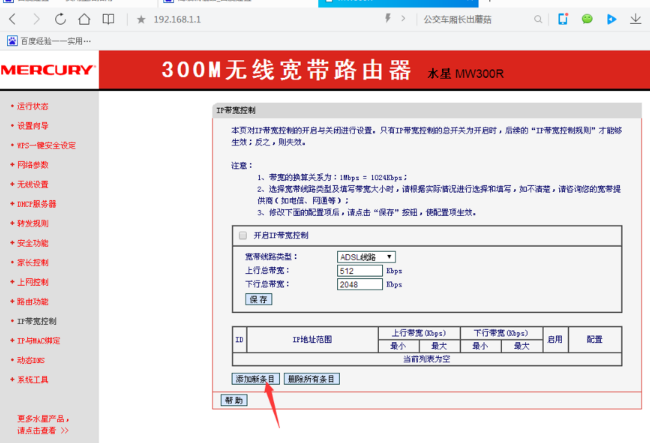
Task: Click the browser back arrow
Action: coord(12,19)
